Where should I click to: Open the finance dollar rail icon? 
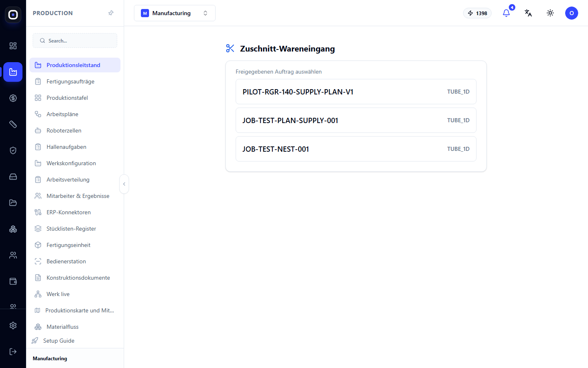click(x=13, y=98)
